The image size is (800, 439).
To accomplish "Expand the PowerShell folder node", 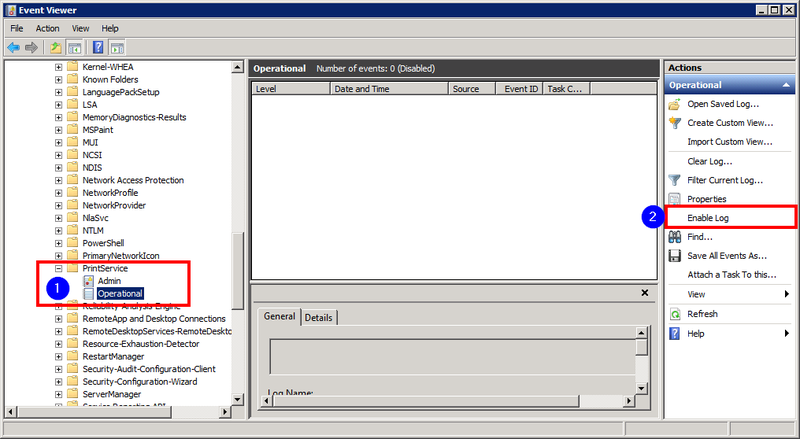I will pos(59,243).
